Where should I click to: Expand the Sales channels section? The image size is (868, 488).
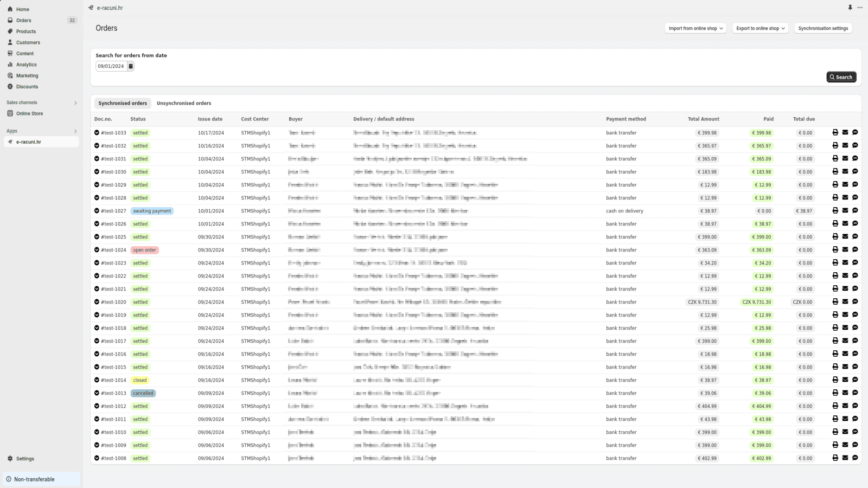click(x=75, y=102)
